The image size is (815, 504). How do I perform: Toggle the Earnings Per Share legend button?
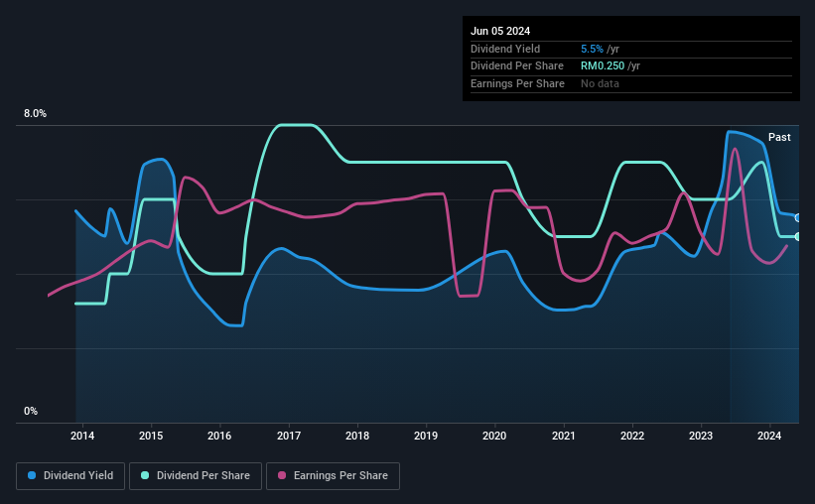click(x=333, y=476)
